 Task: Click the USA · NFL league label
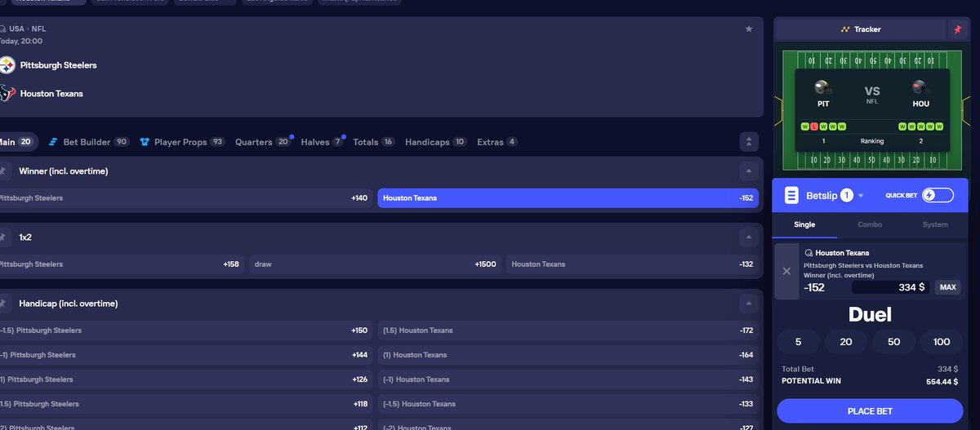[28, 29]
